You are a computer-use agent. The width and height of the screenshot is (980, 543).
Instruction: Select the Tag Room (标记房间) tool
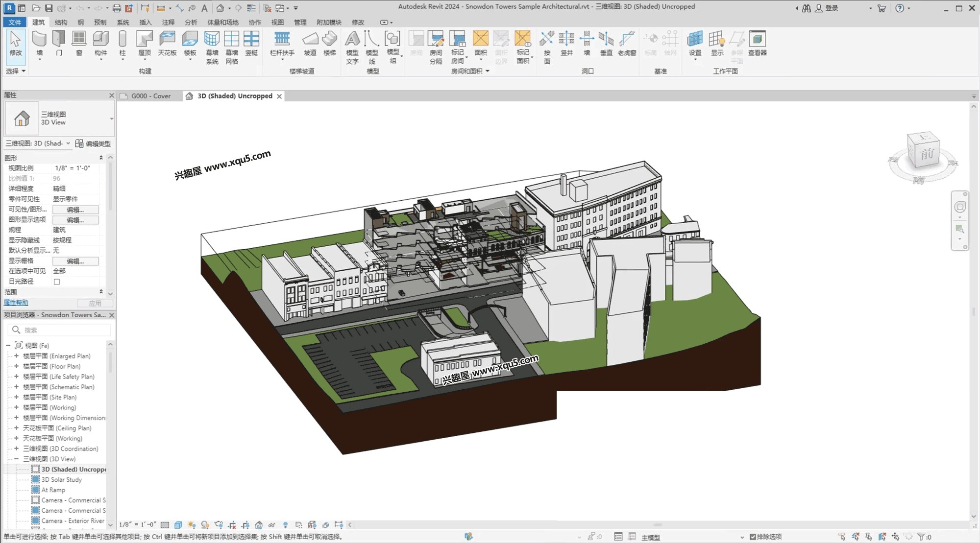(x=458, y=47)
